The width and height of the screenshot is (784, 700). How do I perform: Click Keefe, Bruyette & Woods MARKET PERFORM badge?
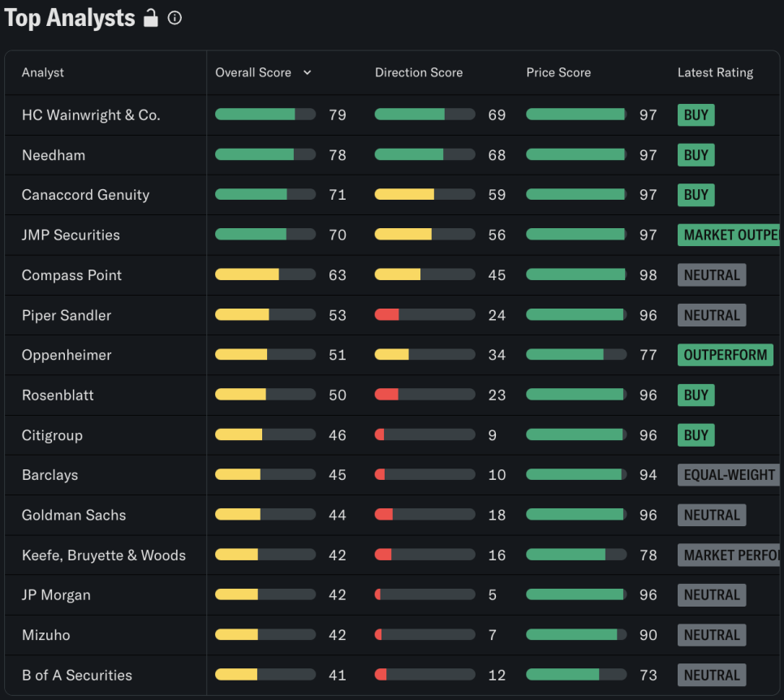729,555
